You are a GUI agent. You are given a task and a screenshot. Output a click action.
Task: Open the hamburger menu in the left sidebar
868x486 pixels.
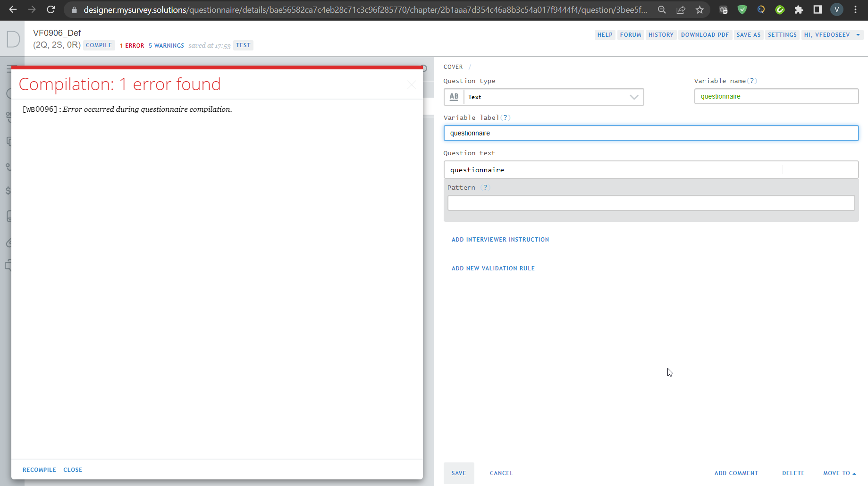tap(9, 69)
